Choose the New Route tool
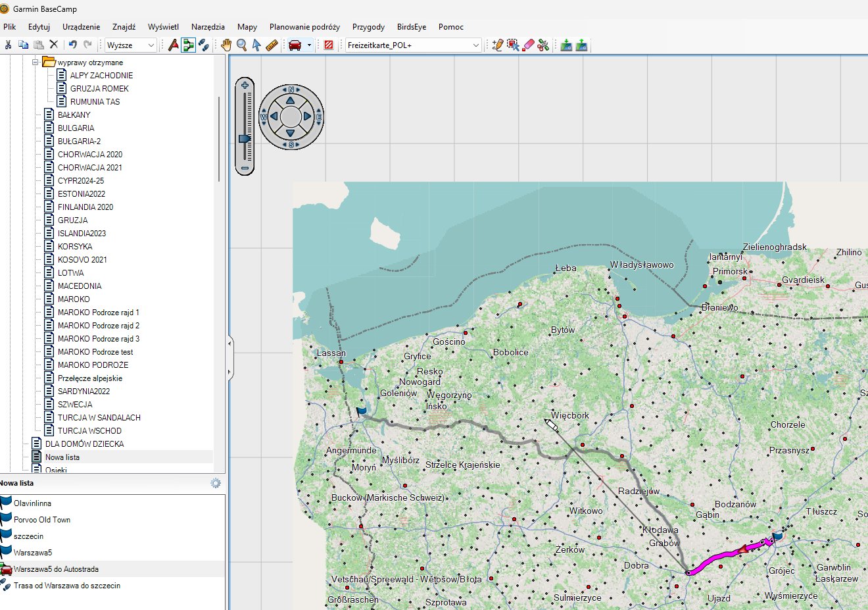 (x=189, y=45)
